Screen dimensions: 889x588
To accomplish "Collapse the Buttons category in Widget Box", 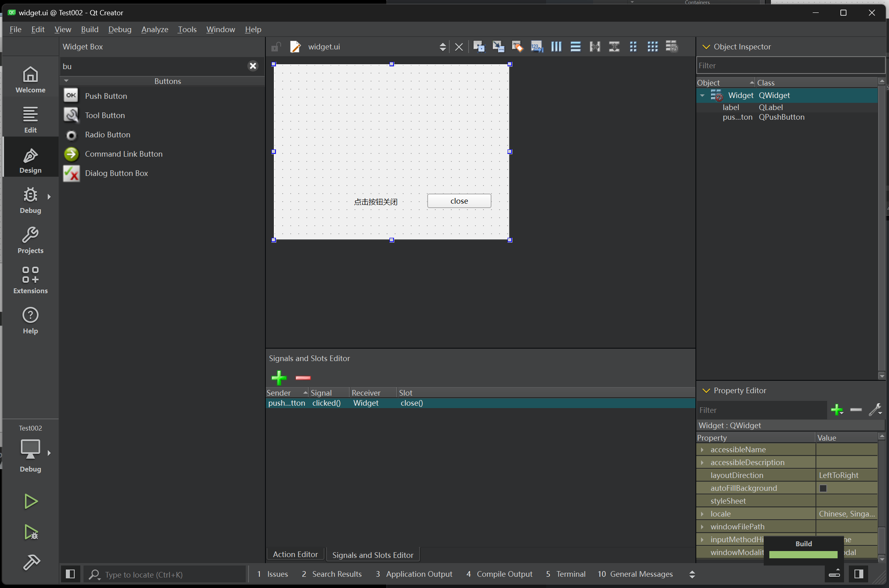I will pyautogui.click(x=67, y=81).
